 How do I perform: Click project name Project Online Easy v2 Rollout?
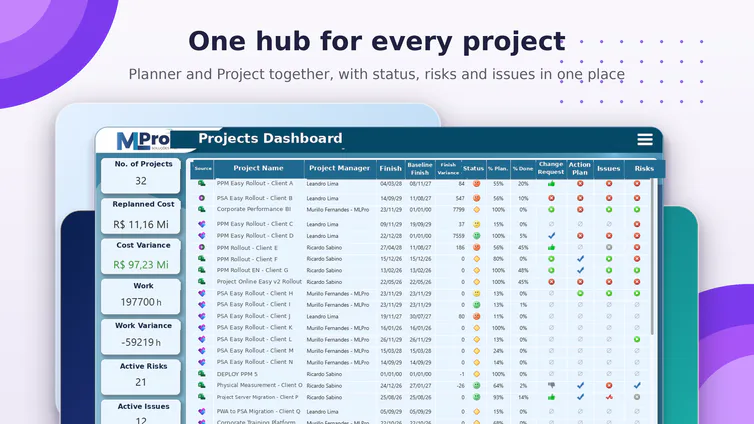click(x=259, y=282)
